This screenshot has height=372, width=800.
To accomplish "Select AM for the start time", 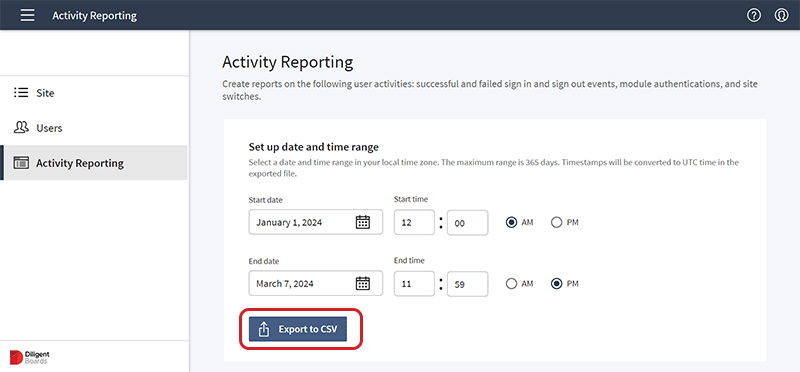I will [511, 222].
